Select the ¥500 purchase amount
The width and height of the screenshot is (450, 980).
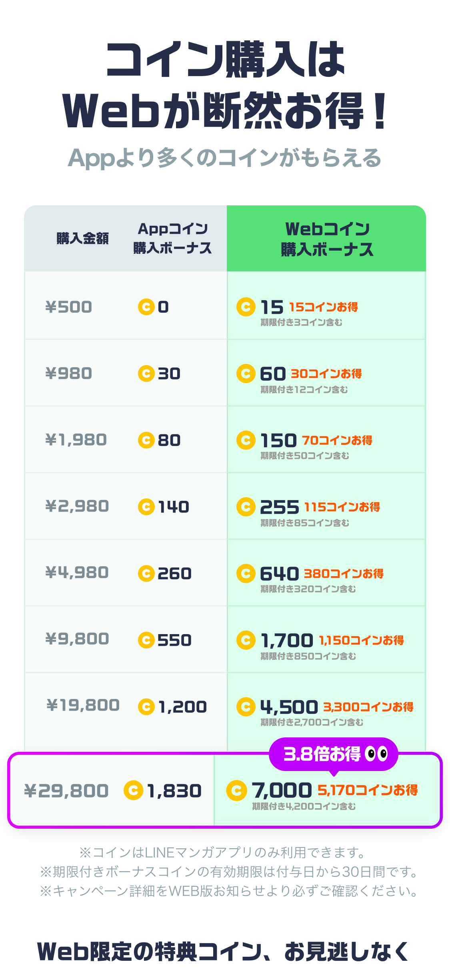click(x=69, y=307)
